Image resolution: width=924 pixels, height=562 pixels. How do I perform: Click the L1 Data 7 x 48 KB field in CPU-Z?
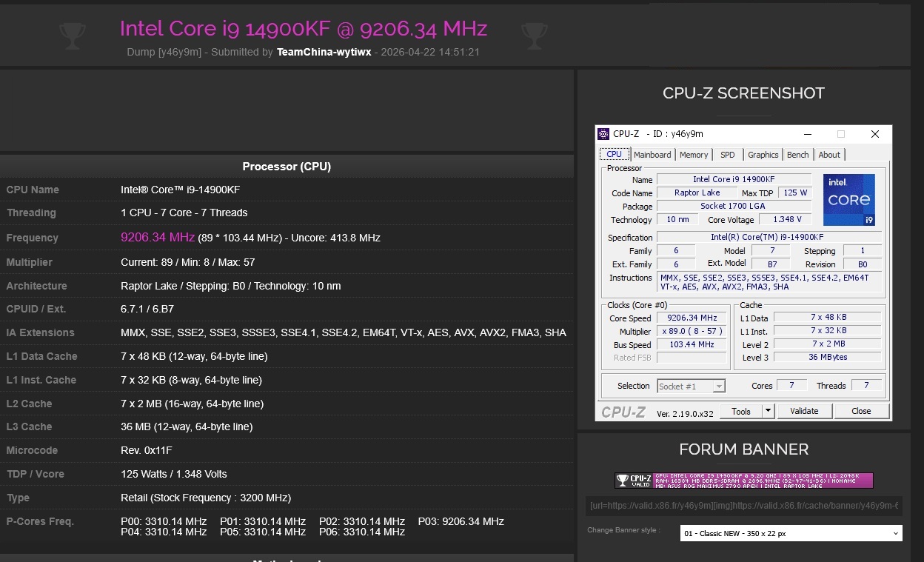[x=828, y=318]
